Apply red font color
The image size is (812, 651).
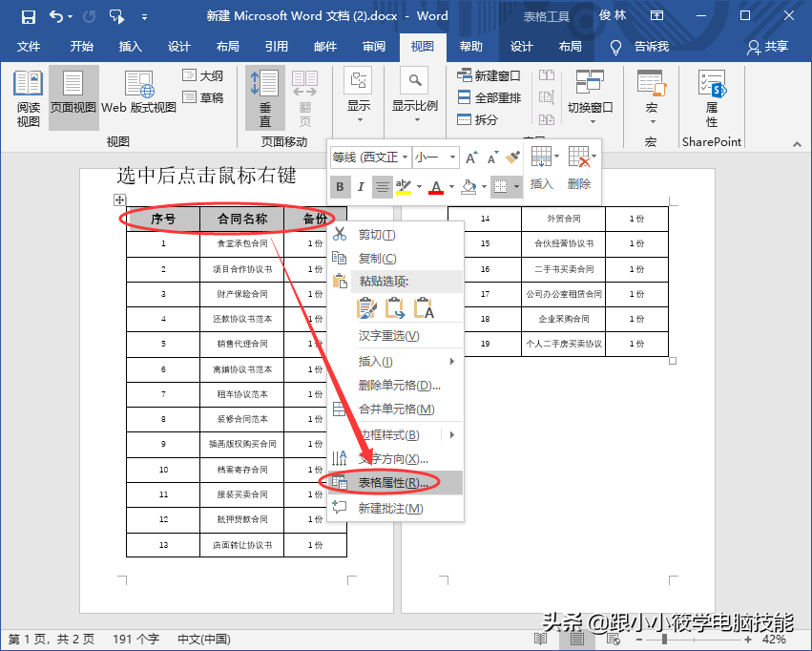436,187
